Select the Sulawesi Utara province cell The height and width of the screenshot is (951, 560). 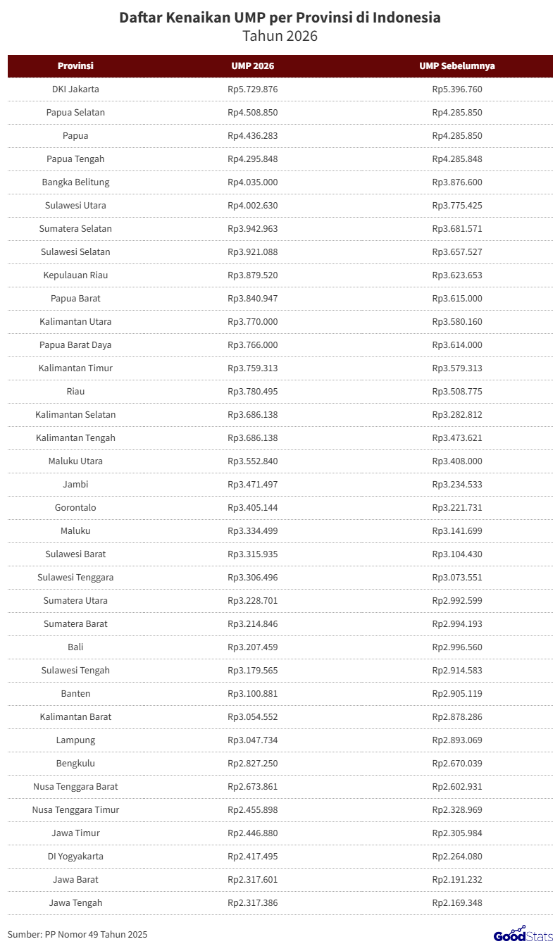[75, 206]
